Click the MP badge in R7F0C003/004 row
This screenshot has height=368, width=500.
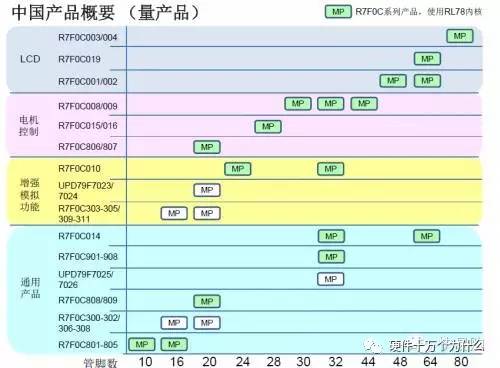click(x=460, y=36)
